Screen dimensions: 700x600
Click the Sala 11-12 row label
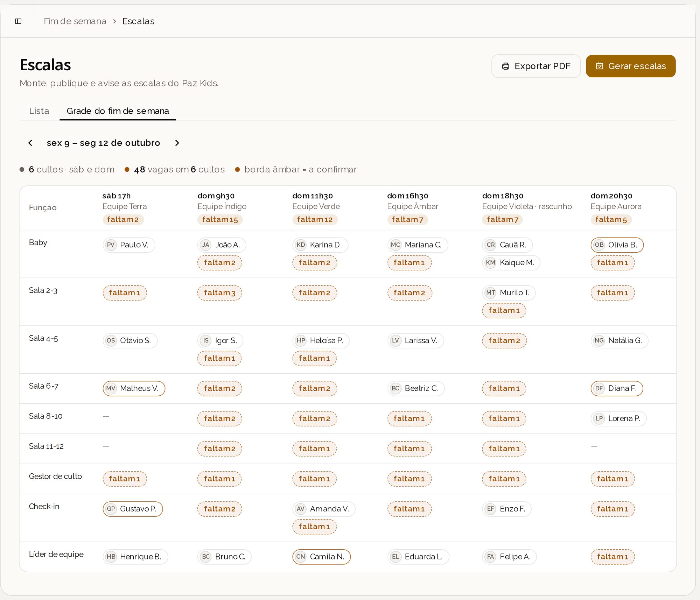(x=46, y=446)
